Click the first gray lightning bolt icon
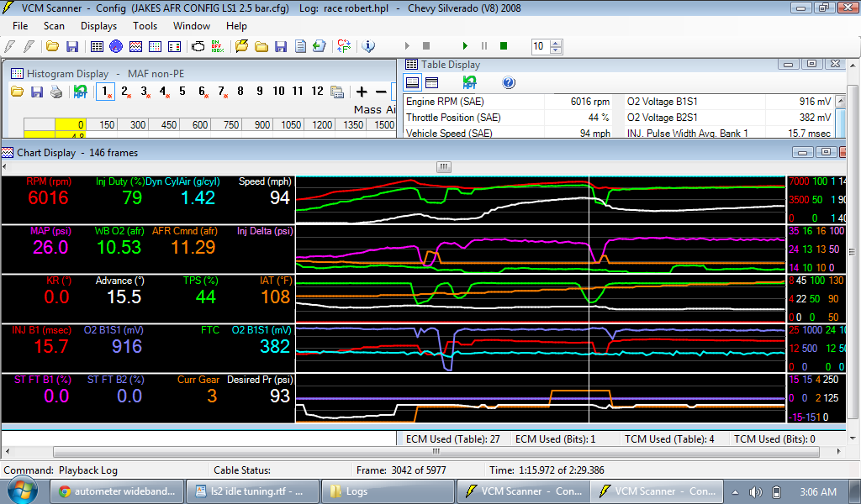The width and height of the screenshot is (861, 504). (x=9, y=46)
